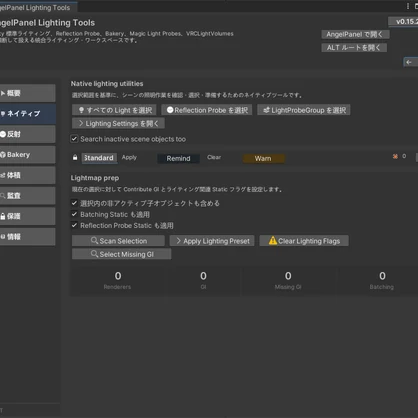
Task: Click AngelPanel で開く button
Action: pos(355,34)
